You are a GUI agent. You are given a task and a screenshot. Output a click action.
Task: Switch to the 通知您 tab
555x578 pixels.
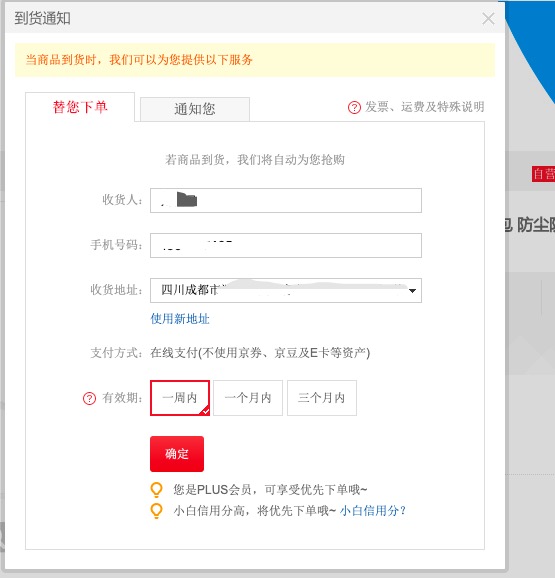[195, 109]
